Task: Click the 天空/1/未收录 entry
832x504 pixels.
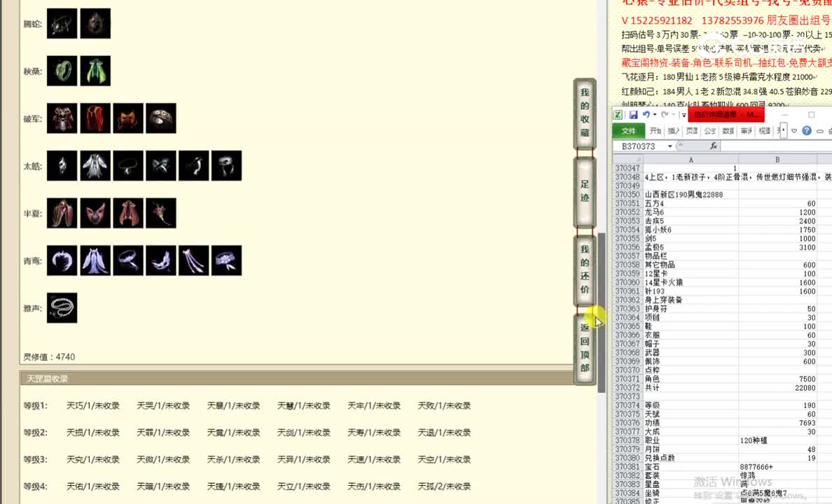Action: click(x=444, y=459)
